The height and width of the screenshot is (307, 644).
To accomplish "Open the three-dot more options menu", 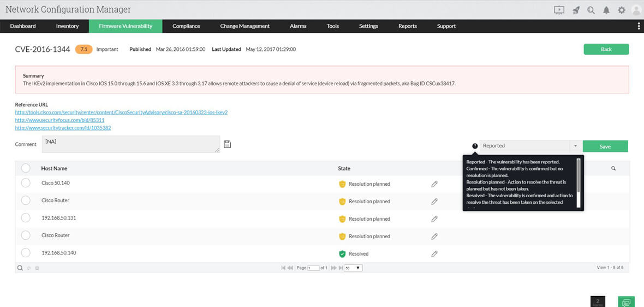I will (639, 26).
